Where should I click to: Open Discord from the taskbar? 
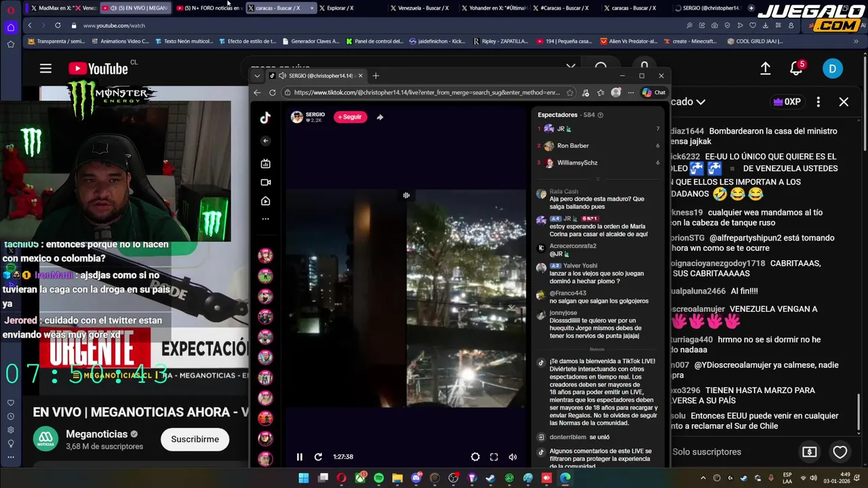(416, 478)
